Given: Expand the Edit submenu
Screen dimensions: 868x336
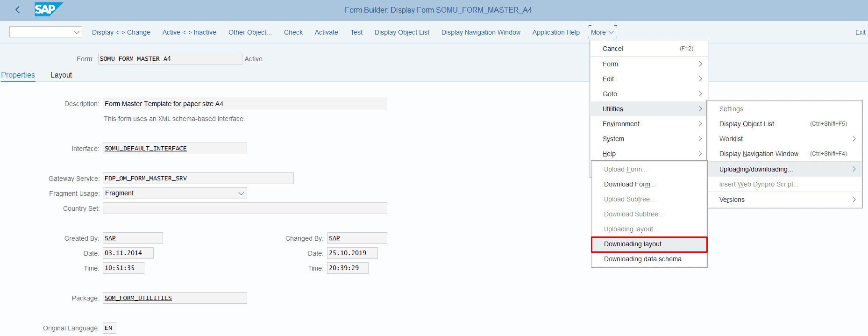Looking at the screenshot, I should click(x=649, y=79).
